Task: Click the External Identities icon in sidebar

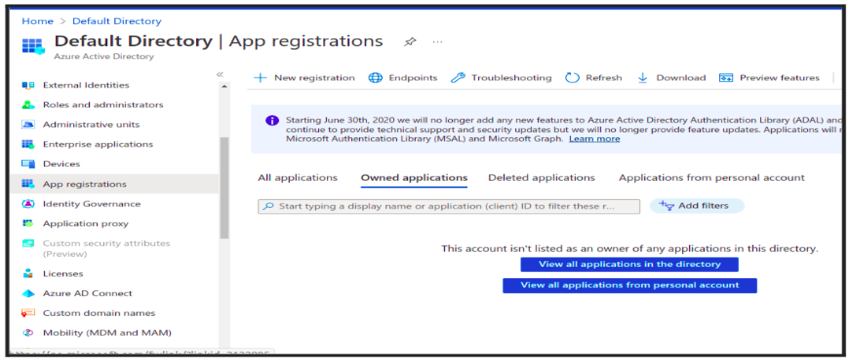Action: pos(28,85)
